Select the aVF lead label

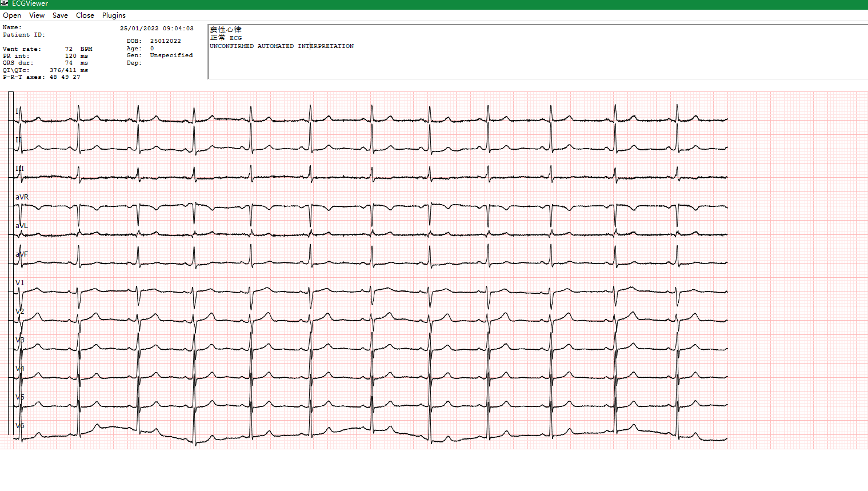tap(20, 254)
